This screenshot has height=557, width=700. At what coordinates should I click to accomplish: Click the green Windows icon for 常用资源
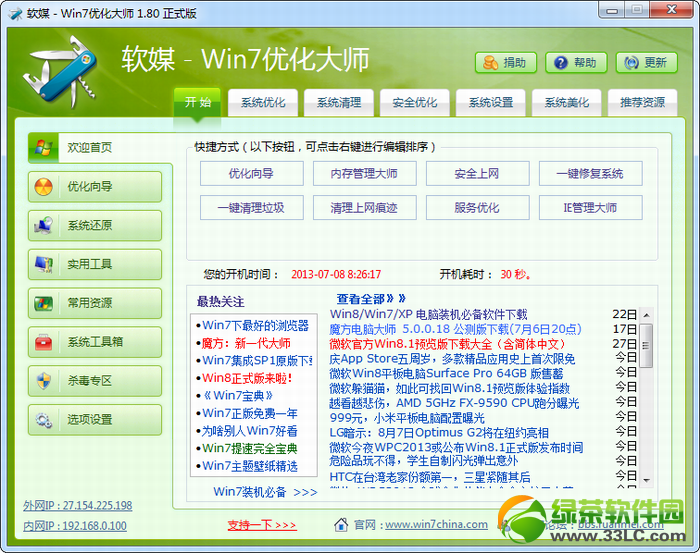[43, 303]
